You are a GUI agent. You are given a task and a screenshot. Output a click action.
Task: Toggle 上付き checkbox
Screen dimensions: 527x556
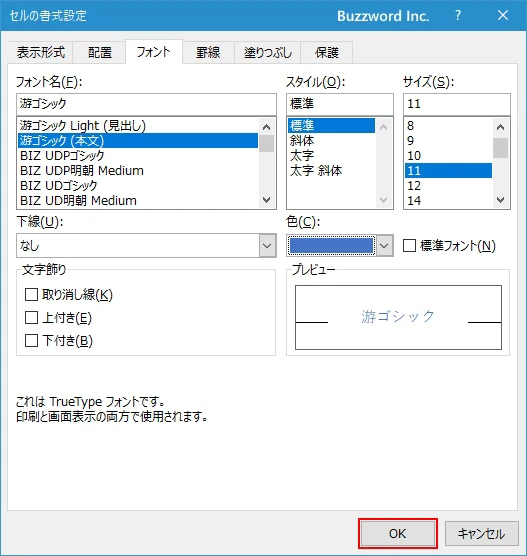[x=31, y=317]
